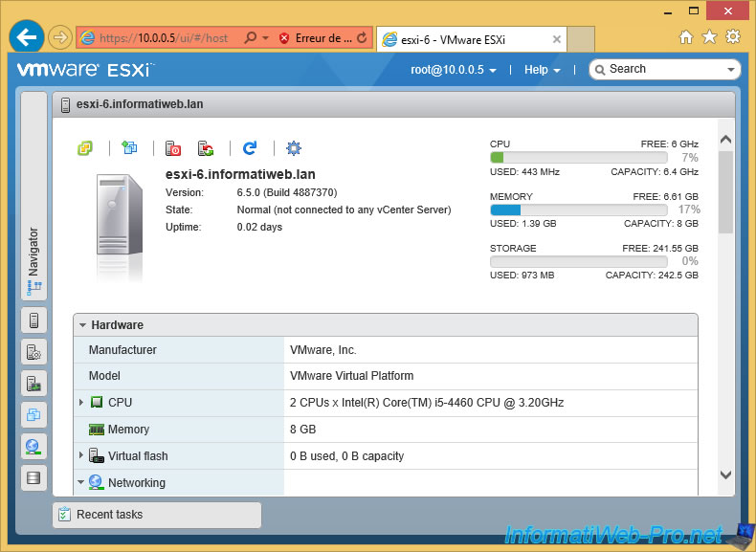756x552 pixels.
Task: Click the Manage with vCenter Server icon
Action: pos(85,148)
